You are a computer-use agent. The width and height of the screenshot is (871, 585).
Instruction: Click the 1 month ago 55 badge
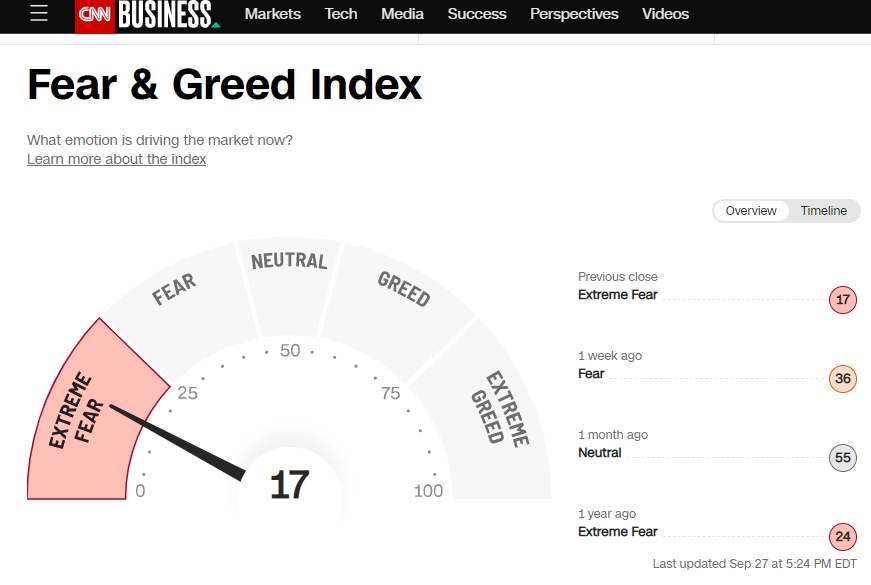pyautogui.click(x=843, y=458)
